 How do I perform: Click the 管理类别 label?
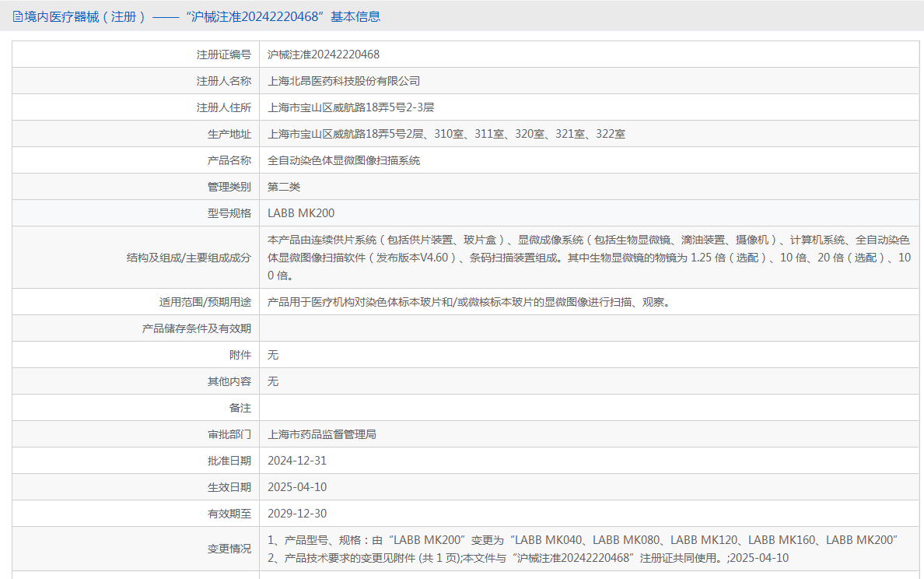click(229, 187)
